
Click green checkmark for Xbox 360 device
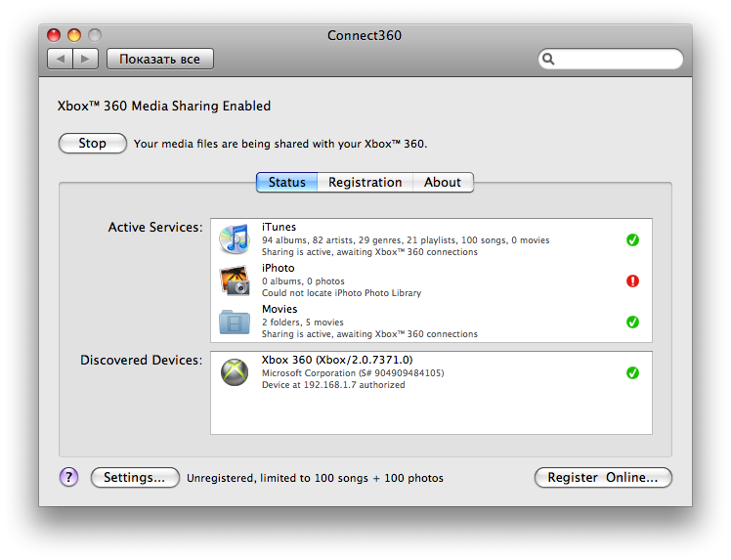click(632, 373)
